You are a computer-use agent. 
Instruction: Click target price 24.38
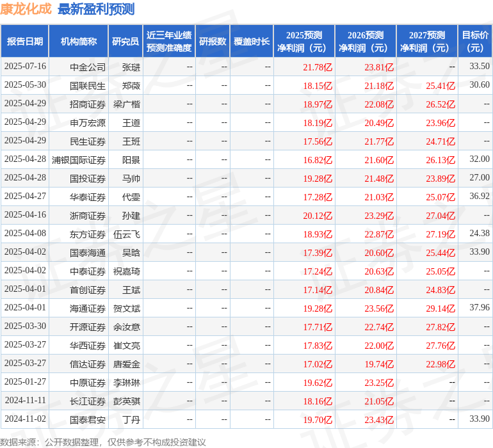click(x=480, y=233)
